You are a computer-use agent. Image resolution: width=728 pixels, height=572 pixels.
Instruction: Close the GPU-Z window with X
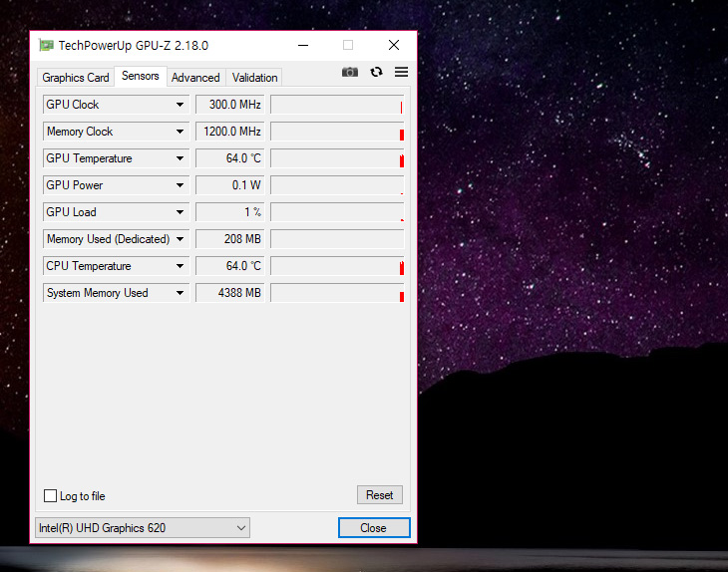click(x=394, y=45)
